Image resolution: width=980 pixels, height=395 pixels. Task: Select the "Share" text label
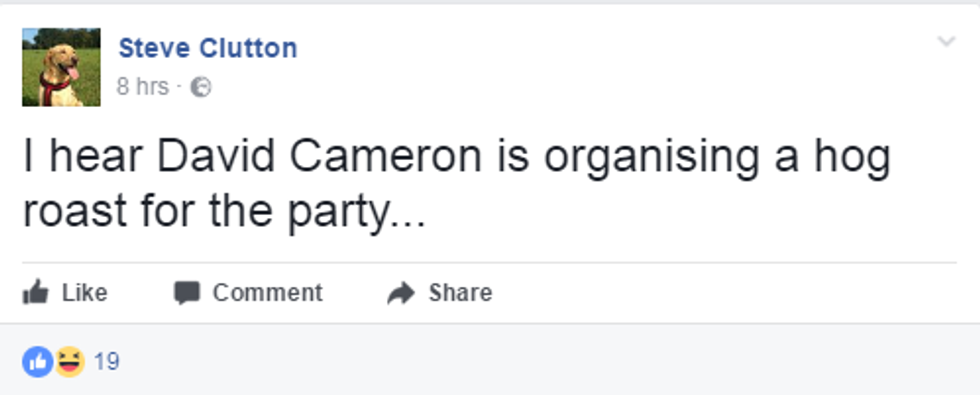[x=460, y=292]
